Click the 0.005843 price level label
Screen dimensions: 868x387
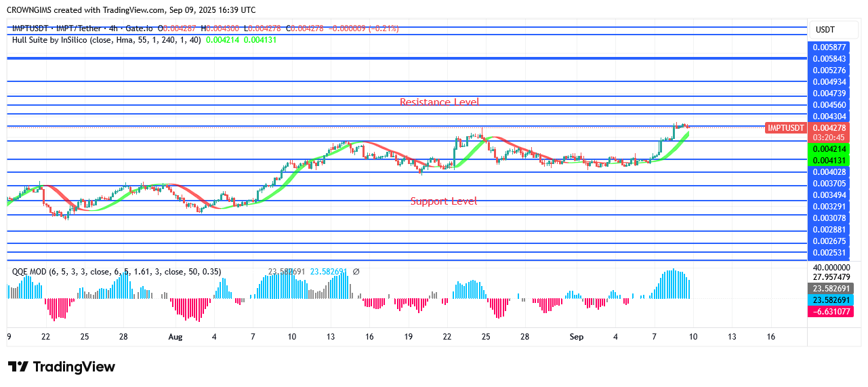point(829,59)
